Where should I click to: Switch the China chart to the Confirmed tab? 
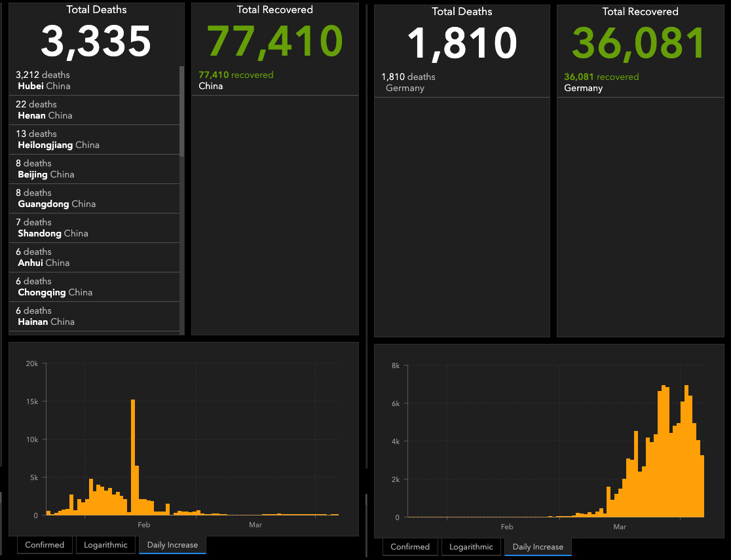click(45, 545)
